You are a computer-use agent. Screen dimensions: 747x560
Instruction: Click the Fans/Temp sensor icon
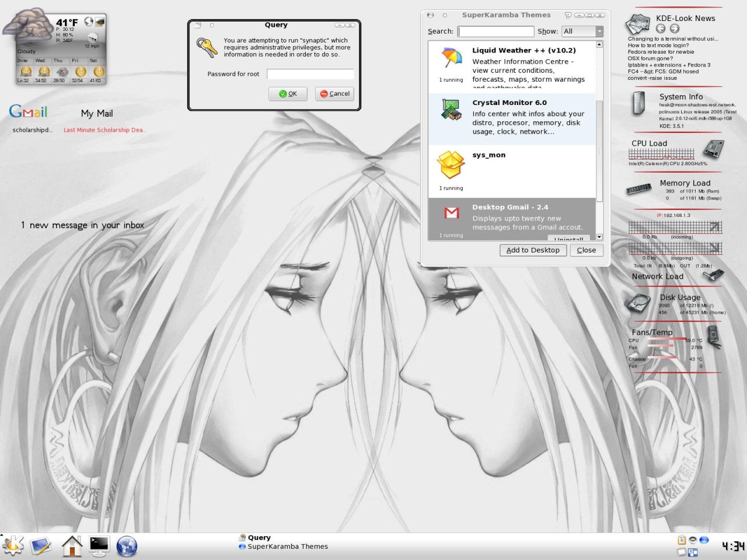[x=714, y=337]
